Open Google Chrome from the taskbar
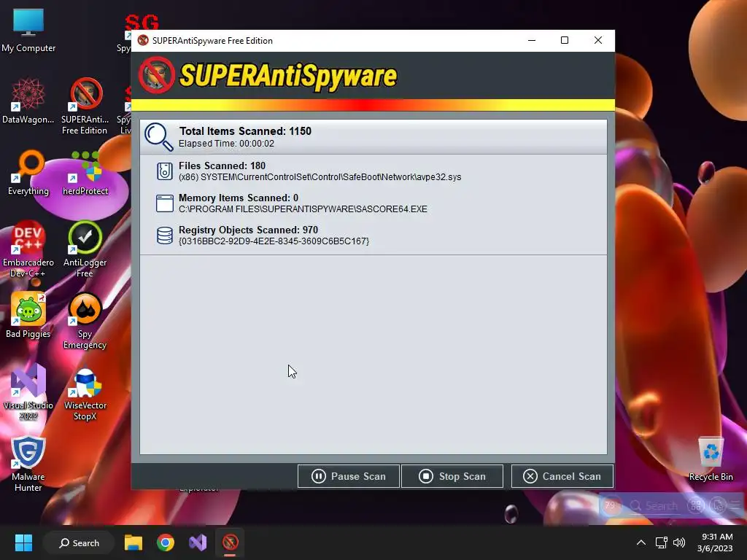 [166, 542]
